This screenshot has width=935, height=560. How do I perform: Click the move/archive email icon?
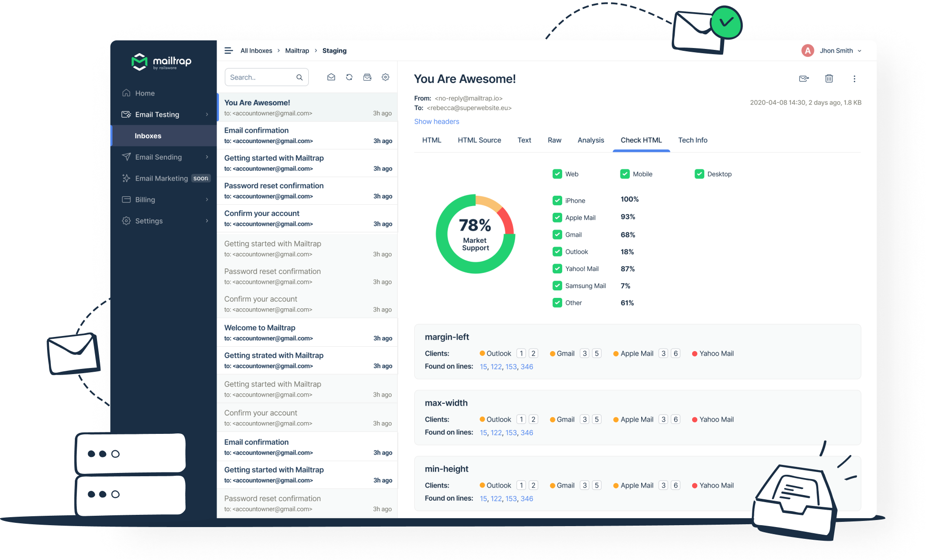pos(802,79)
